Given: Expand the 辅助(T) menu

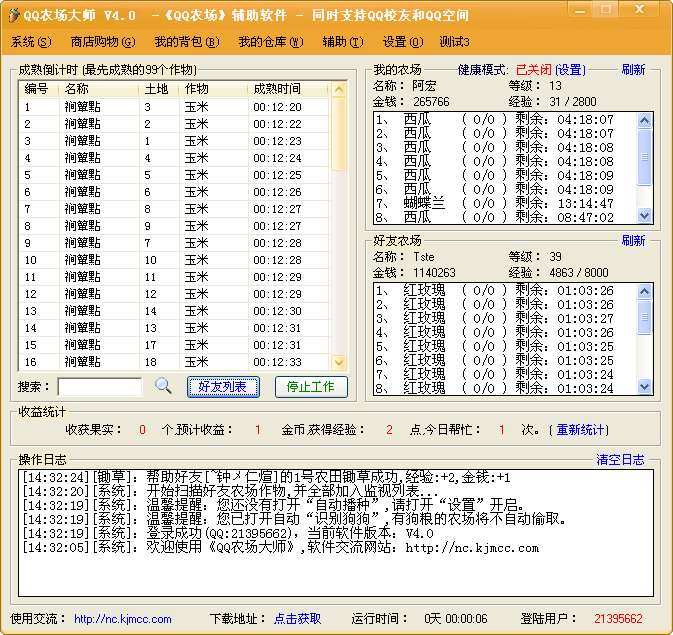Looking at the screenshot, I should 343,42.
